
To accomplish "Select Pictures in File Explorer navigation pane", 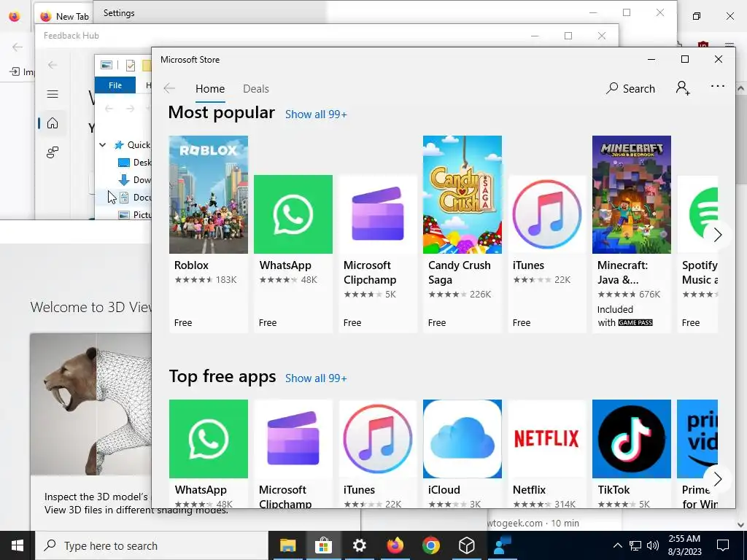I will coord(135,215).
